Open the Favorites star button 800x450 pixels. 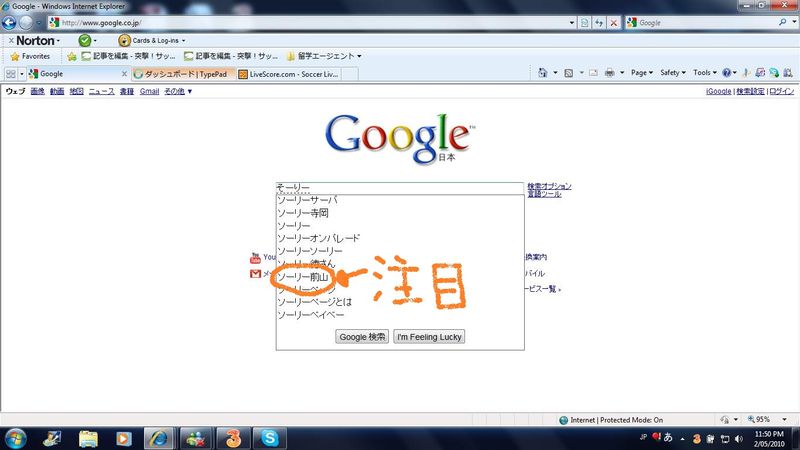(30, 56)
